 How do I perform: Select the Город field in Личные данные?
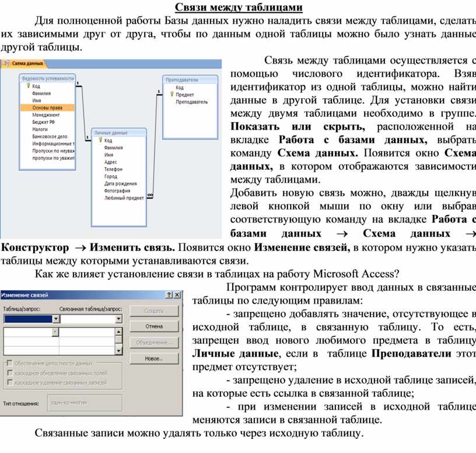[110, 176]
